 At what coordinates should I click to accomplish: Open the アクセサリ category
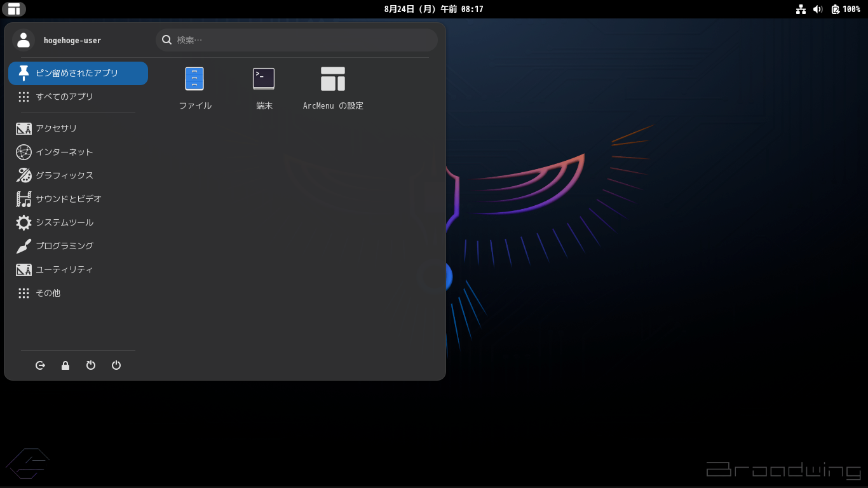pyautogui.click(x=78, y=128)
